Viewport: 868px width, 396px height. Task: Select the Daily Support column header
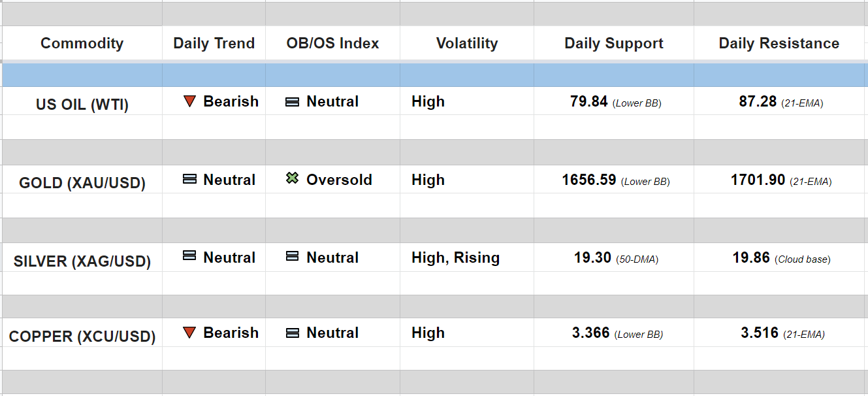(613, 43)
